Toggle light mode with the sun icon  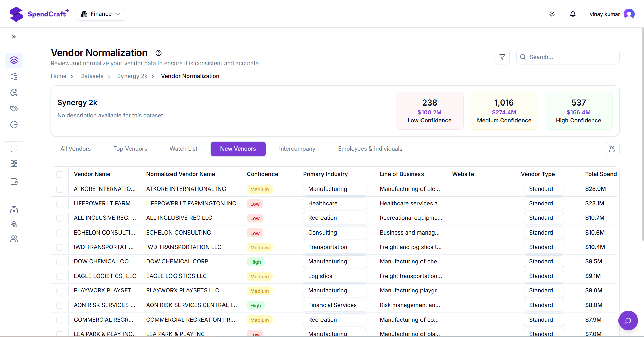[552, 14]
